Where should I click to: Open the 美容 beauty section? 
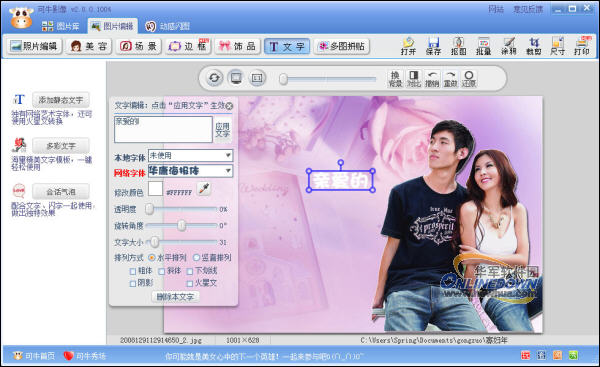(88, 46)
